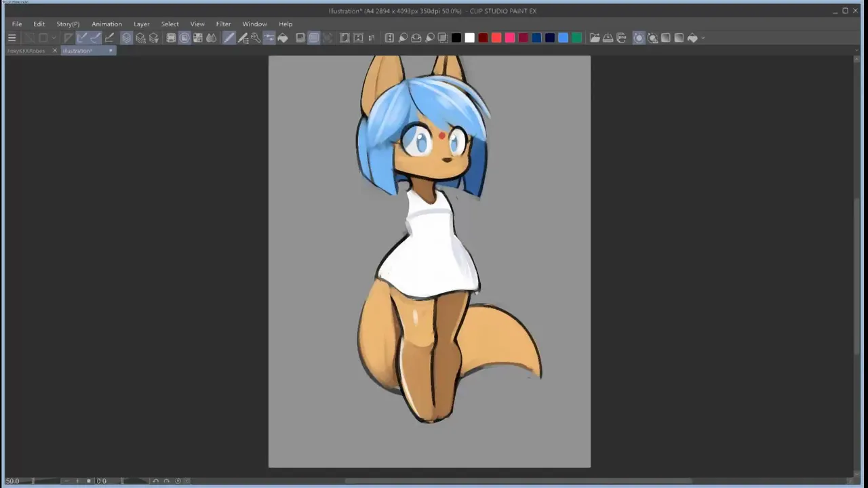This screenshot has width=868, height=488.
Task: Click the rightmost bucket icon in the command bar
Action: pos(692,38)
